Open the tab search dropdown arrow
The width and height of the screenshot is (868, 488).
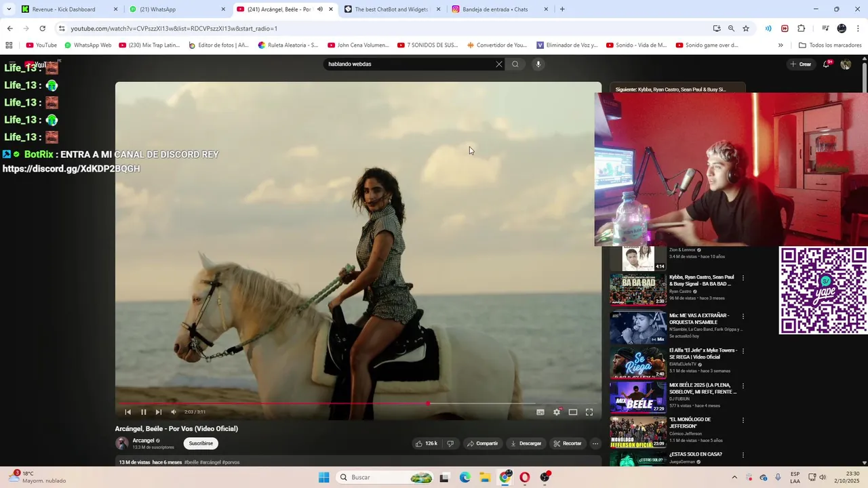coord(8,9)
